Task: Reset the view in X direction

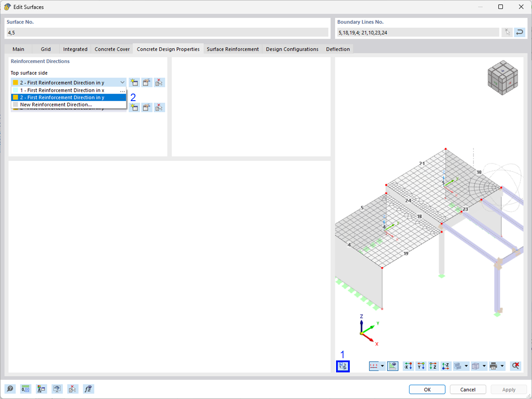Action: 408,366
